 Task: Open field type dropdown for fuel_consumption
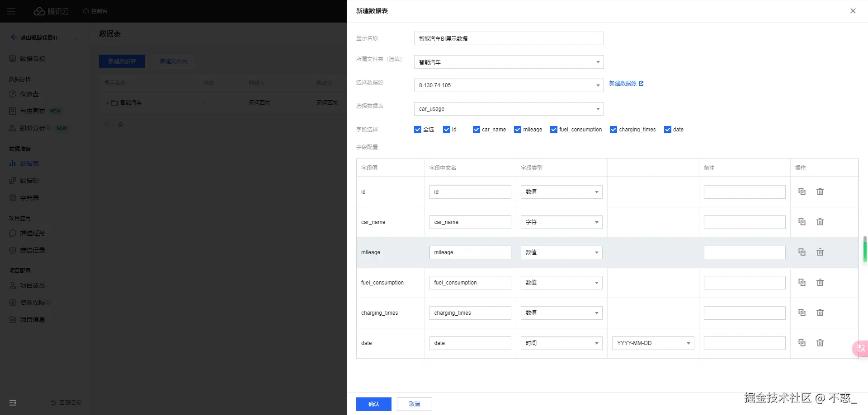click(561, 283)
